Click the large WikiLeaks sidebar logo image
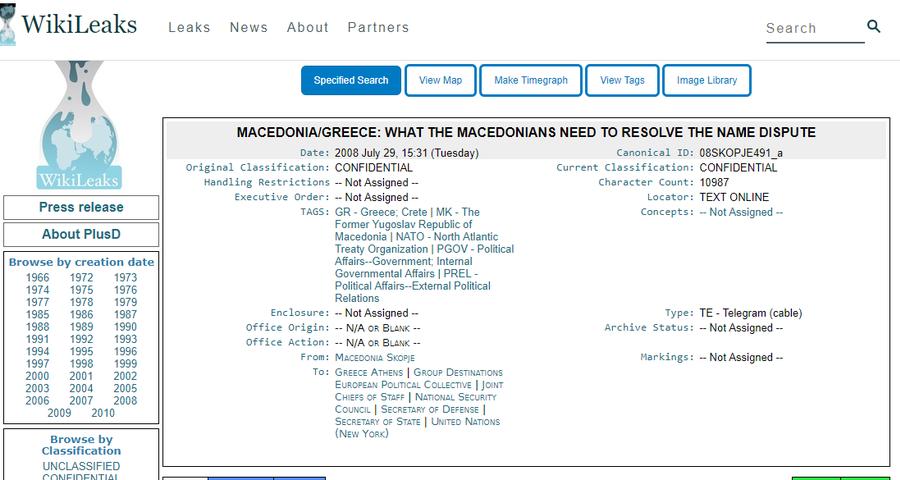This screenshot has height=480, width=900. point(80,126)
